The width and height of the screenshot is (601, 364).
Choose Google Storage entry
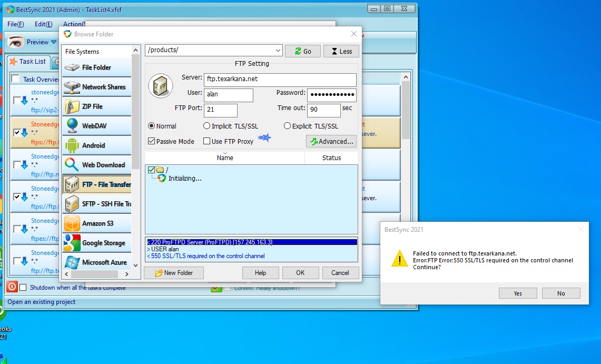click(x=97, y=243)
